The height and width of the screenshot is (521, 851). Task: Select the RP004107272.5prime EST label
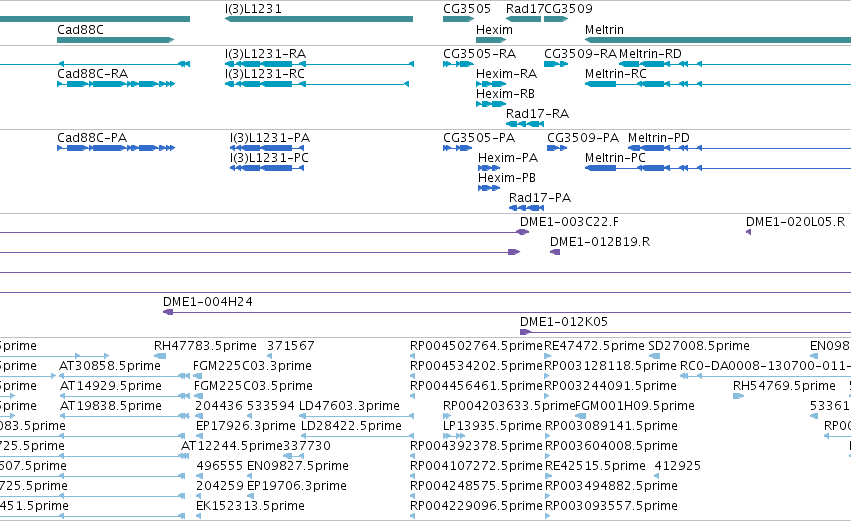pos(476,466)
